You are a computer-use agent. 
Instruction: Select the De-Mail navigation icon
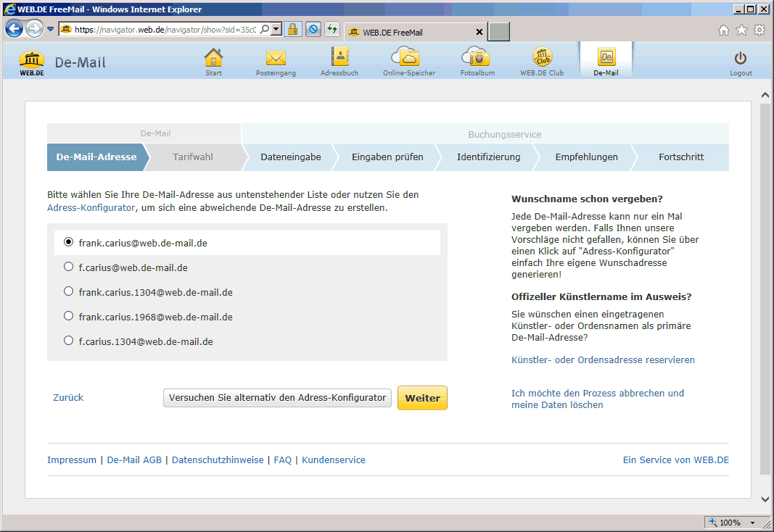pyautogui.click(x=606, y=61)
